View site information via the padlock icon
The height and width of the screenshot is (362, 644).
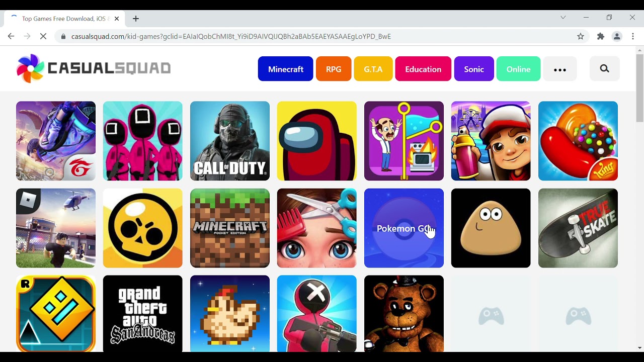pos(63,36)
